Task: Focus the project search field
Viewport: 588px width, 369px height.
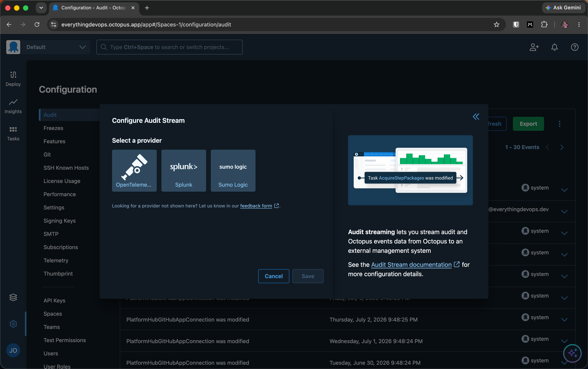Action: 169,47
